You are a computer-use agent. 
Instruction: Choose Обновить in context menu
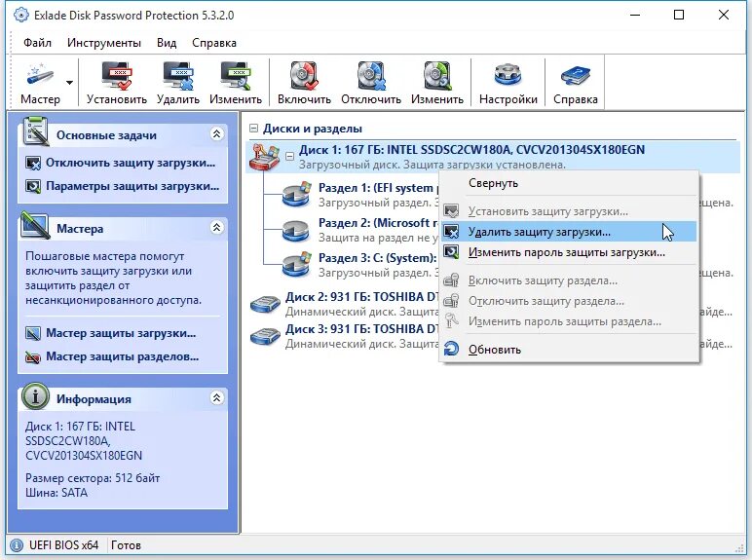click(569, 349)
